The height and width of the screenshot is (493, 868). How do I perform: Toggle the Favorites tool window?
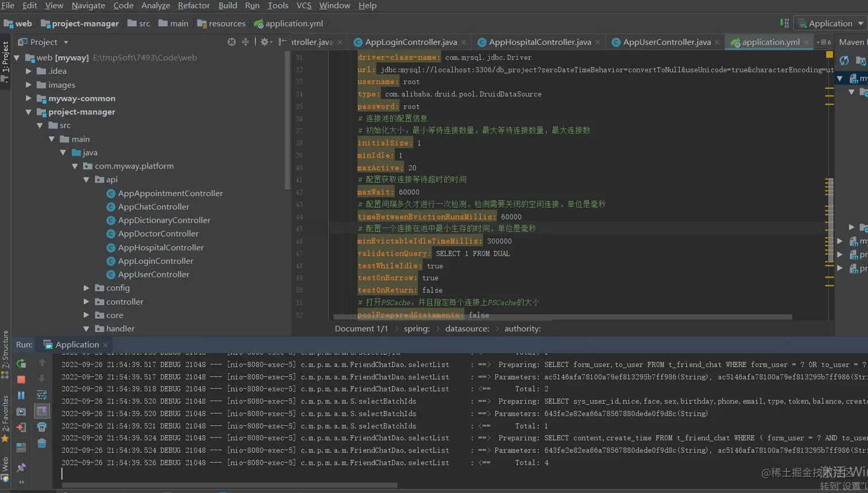5,414
